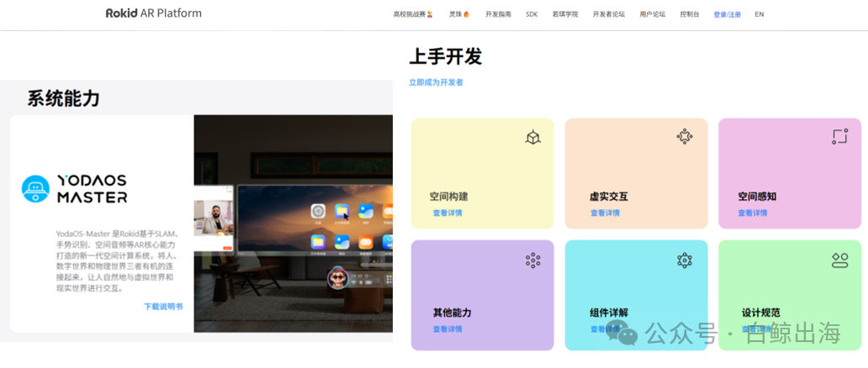
Task: Go to SDK in the navigation bar
Action: click(x=532, y=14)
